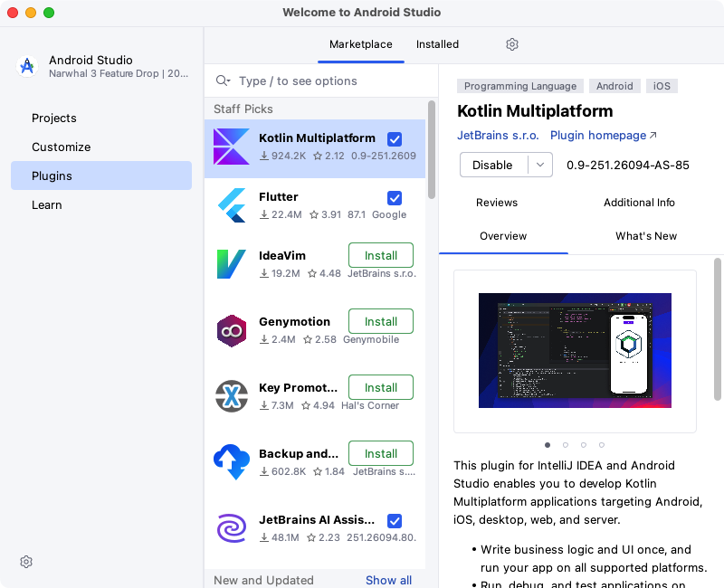The width and height of the screenshot is (724, 588).
Task: Toggle the JetBrains AI Assistant checkbox
Action: click(x=395, y=521)
